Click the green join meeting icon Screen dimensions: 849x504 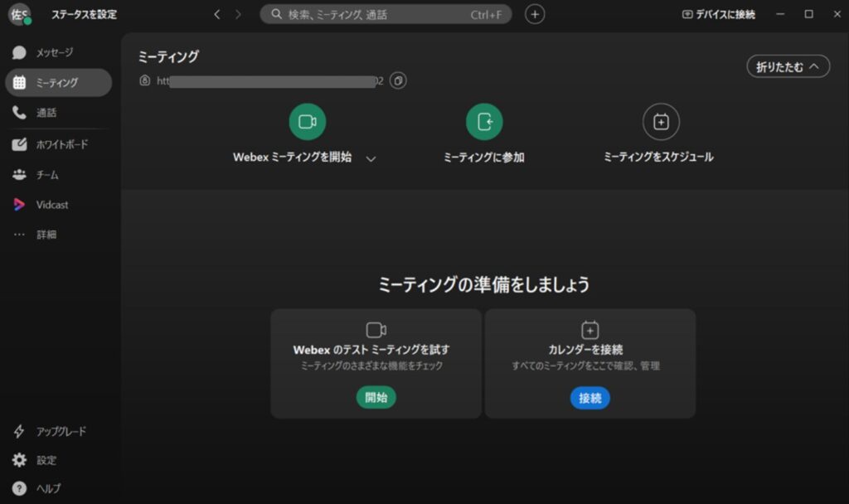click(x=484, y=122)
